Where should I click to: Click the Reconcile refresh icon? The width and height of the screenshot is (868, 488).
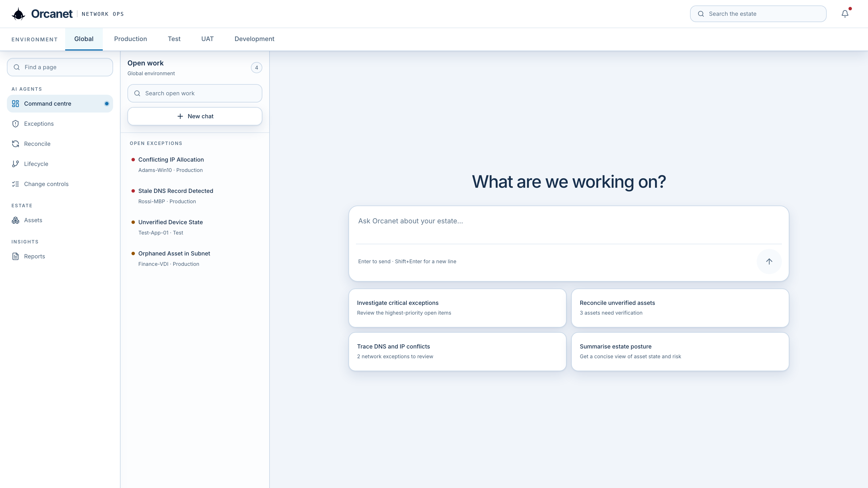(15, 144)
